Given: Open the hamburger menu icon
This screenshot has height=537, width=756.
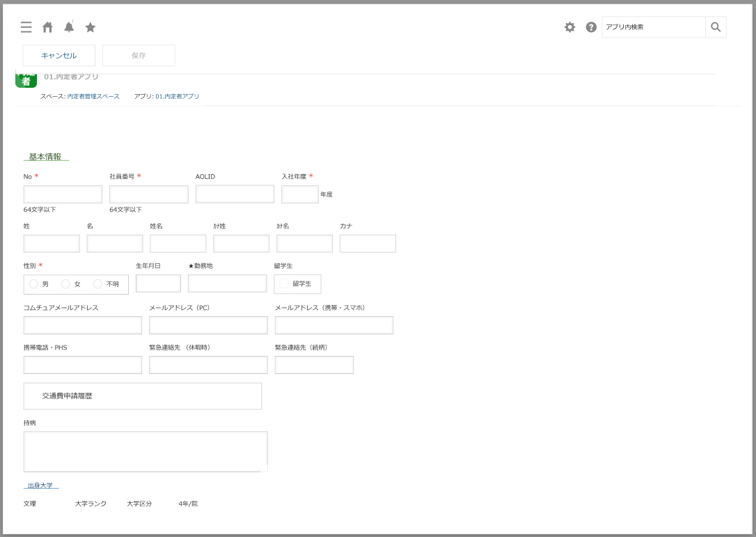Looking at the screenshot, I should tap(26, 27).
